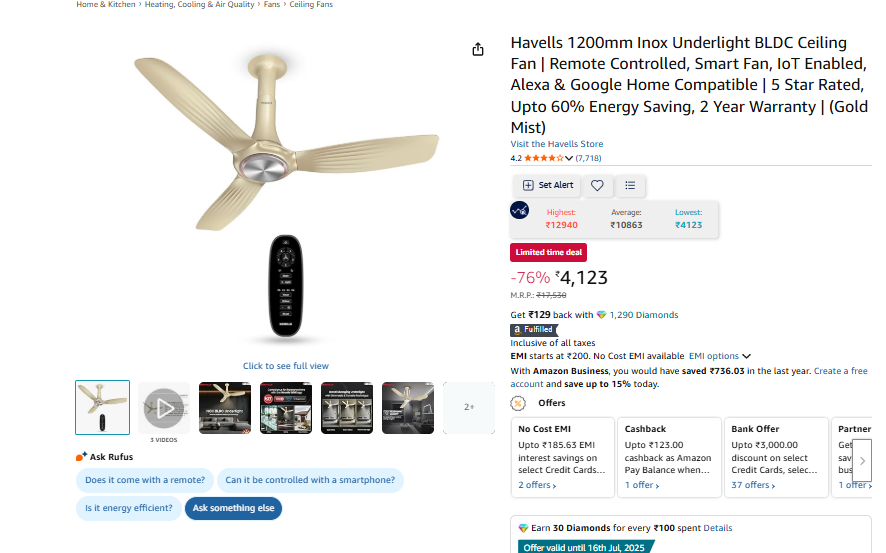Click the price tracker graph icon
Viewport: 886px width, 553px height.
[519, 210]
